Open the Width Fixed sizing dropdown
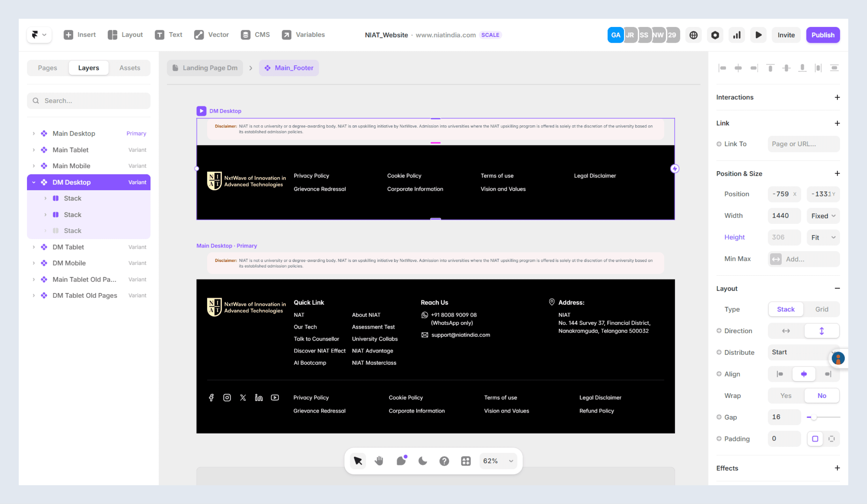The height and width of the screenshot is (504, 867). (823, 216)
